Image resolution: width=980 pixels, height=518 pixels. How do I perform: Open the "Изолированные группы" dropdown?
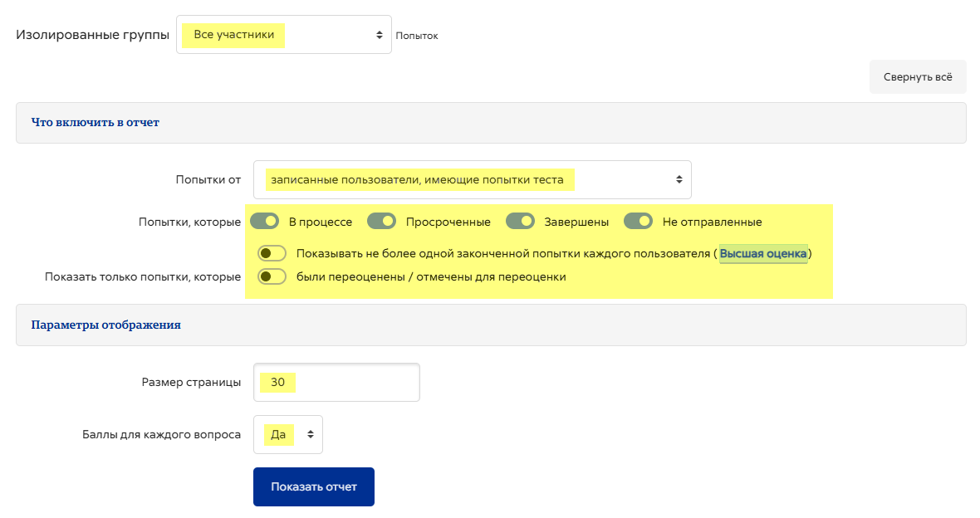[x=284, y=34]
